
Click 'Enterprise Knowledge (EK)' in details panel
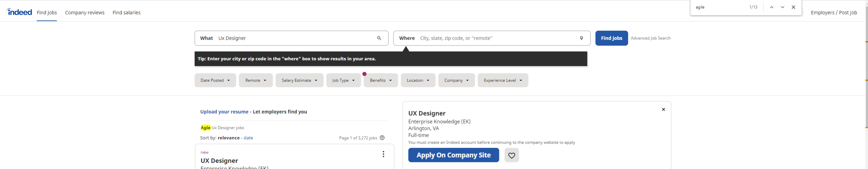[x=439, y=121]
